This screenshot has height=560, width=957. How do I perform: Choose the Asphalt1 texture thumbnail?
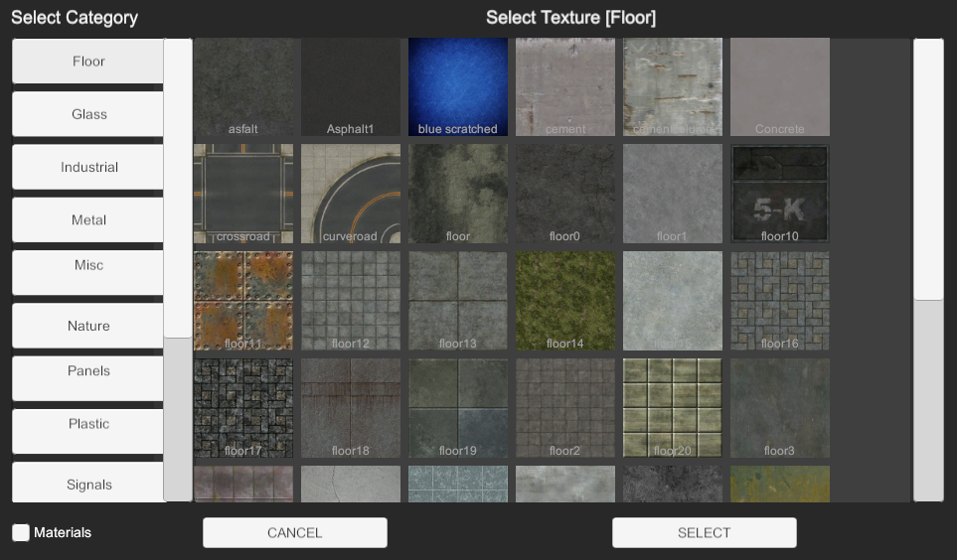pyautogui.click(x=351, y=86)
